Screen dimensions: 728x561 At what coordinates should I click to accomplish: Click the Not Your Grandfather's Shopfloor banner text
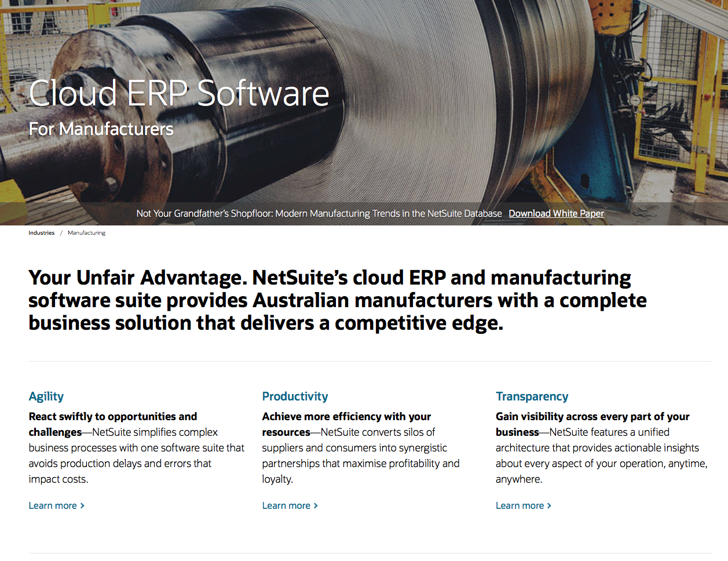(319, 213)
